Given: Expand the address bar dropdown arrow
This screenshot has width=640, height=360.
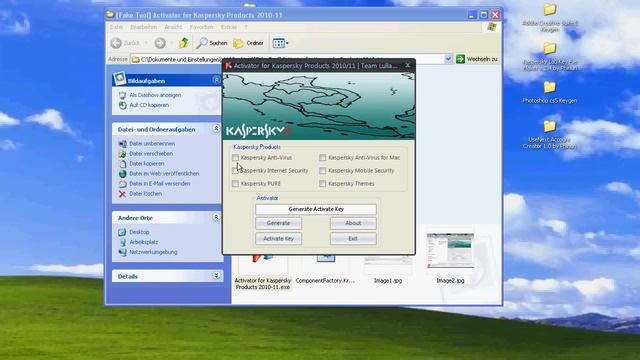Looking at the screenshot, I should pyautogui.click(x=448, y=59).
